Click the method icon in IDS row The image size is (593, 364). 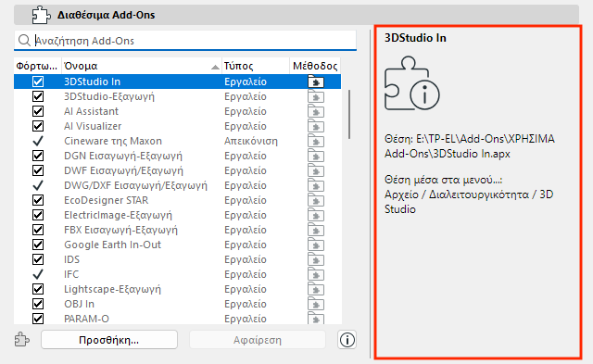316,259
